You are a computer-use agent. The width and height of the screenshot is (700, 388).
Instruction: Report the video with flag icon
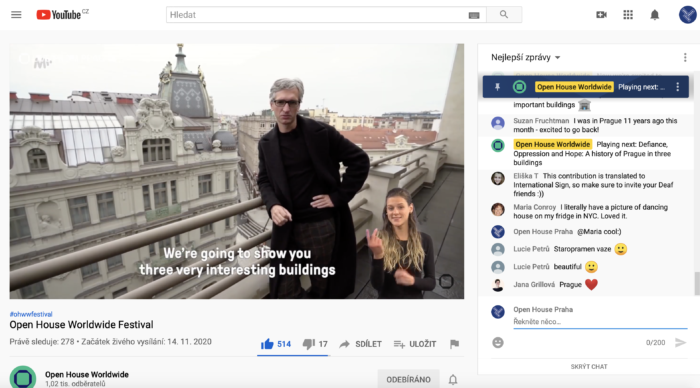pos(454,344)
